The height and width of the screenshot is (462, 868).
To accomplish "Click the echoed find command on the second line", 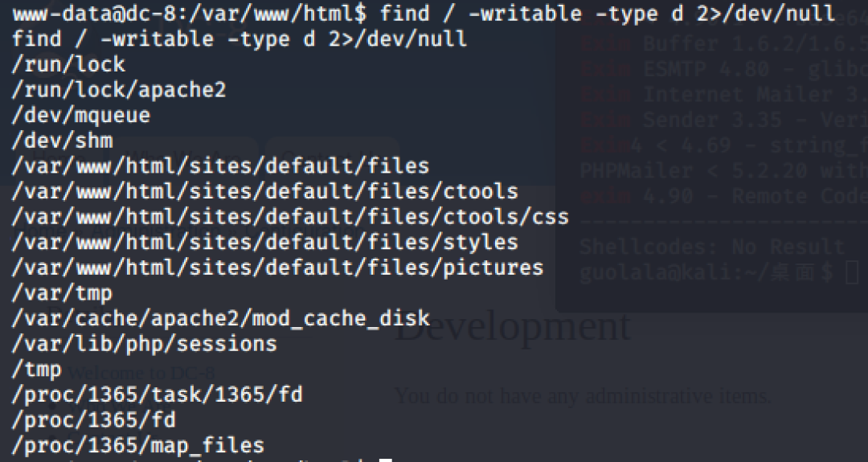I will tap(239, 39).
